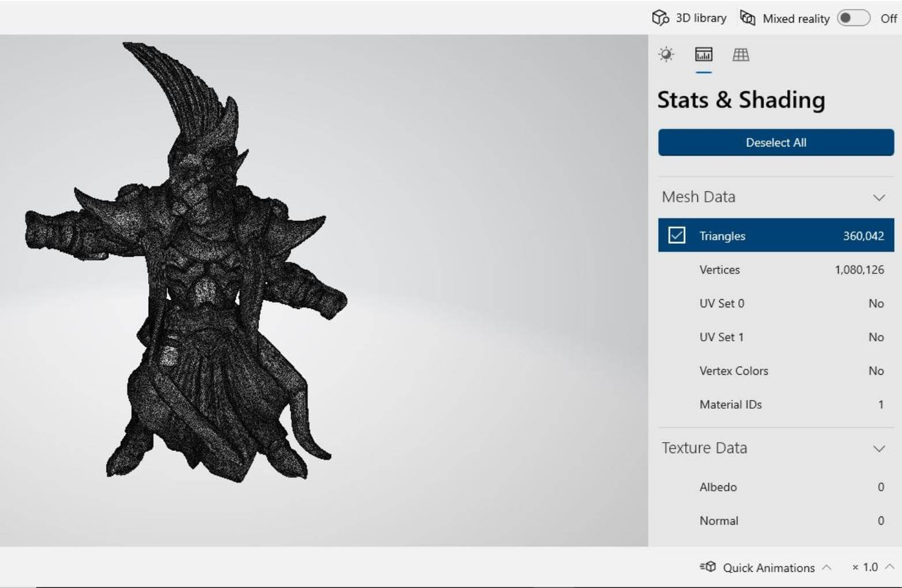Click the Material IDs row
This screenshot has width=902, height=588.
point(776,405)
